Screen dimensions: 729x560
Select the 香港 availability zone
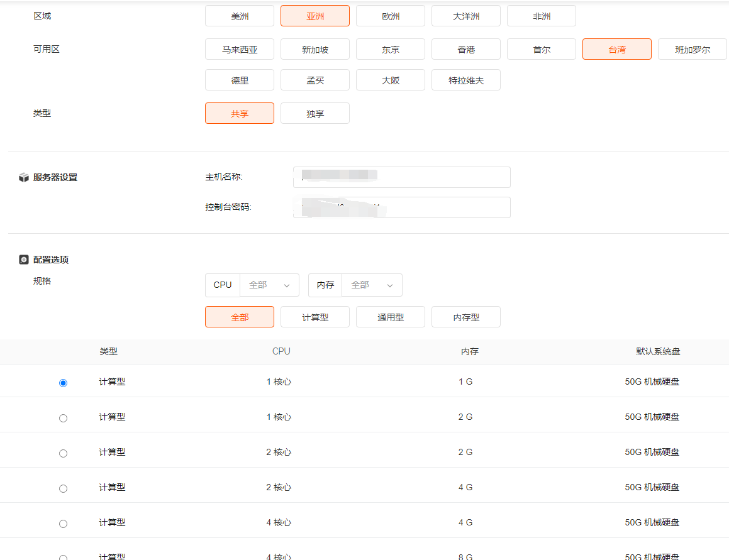466,50
